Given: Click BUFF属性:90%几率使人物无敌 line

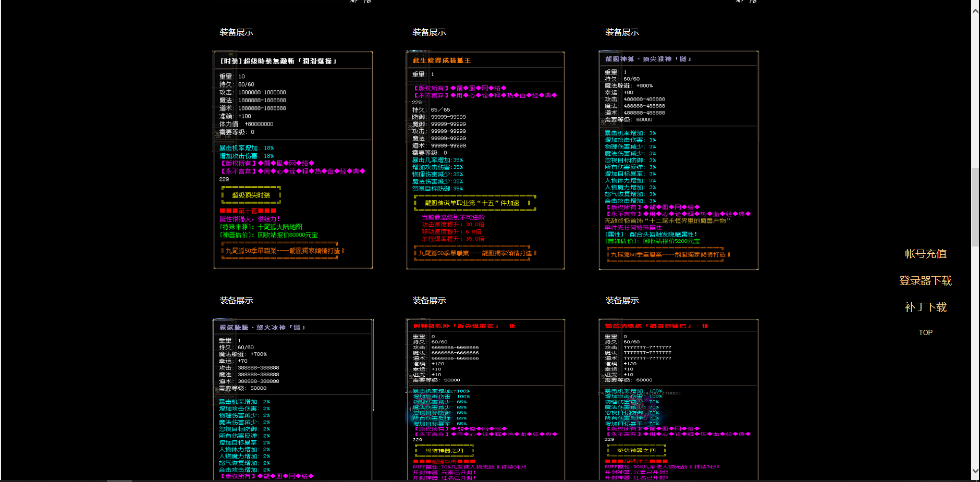Looking at the screenshot, I should pyautogui.click(x=662, y=467).
